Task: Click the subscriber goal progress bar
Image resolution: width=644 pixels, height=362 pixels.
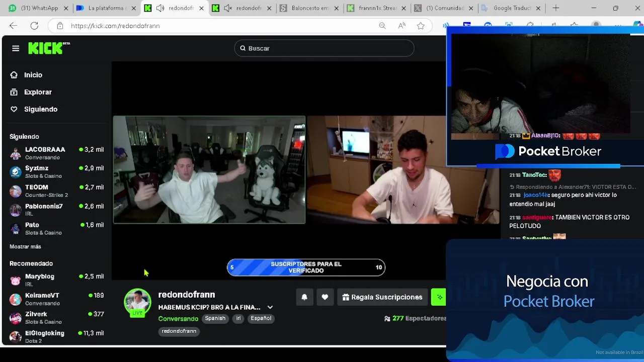Action: (x=306, y=267)
